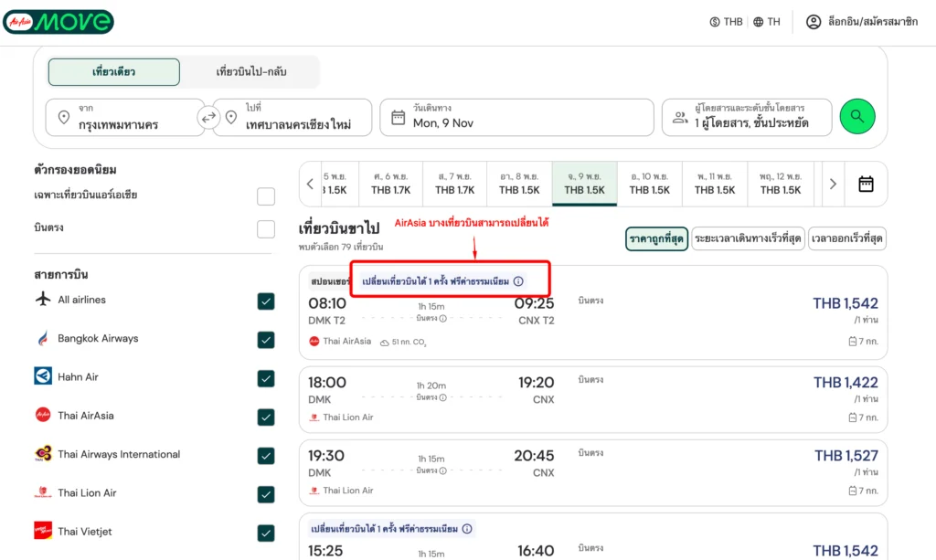Click the AirAsia MOVE logo
The width and height of the screenshot is (936, 560).
(58, 22)
